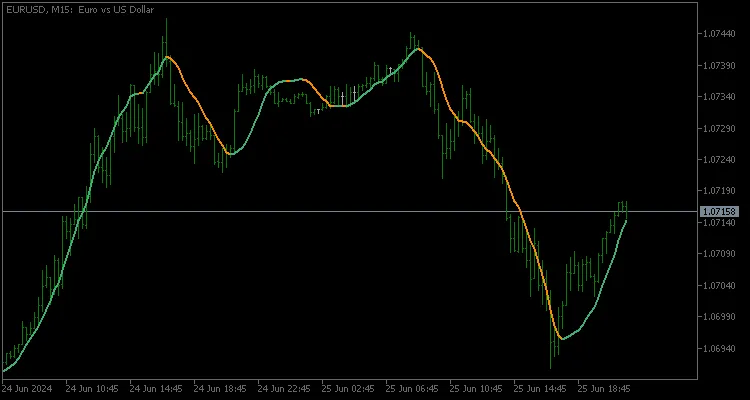Click the current price label 1.07158
Image resolution: width=750 pixels, height=400 pixels.
(720, 212)
